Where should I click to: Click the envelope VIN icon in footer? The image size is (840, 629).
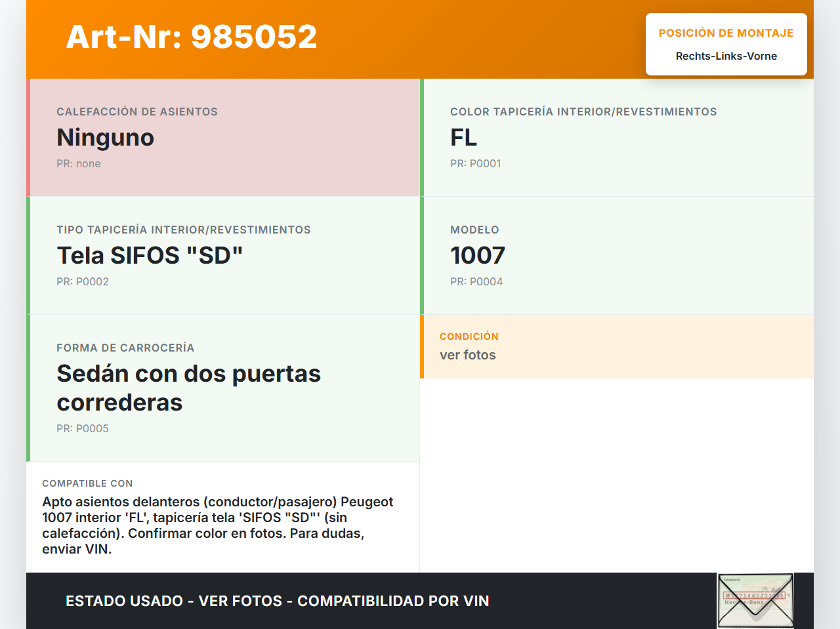coord(755,601)
